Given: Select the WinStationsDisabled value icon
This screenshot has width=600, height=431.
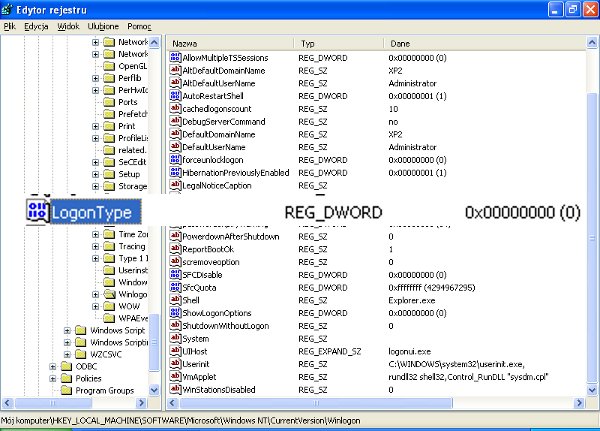Looking at the screenshot, I should pyautogui.click(x=175, y=389).
